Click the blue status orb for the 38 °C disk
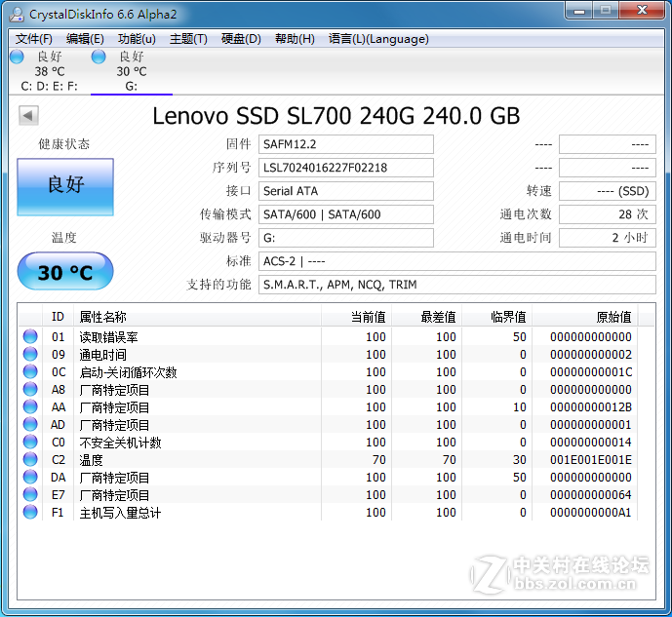 18,57
